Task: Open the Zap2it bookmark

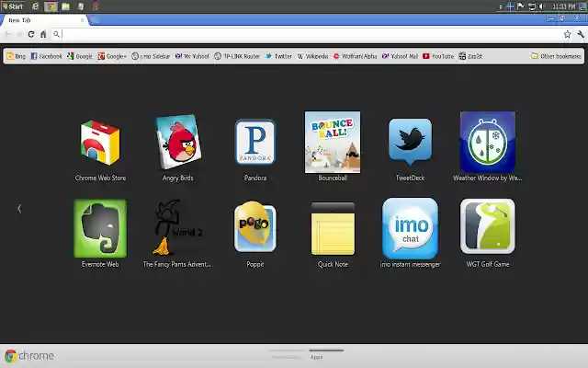Action: pos(470,56)
